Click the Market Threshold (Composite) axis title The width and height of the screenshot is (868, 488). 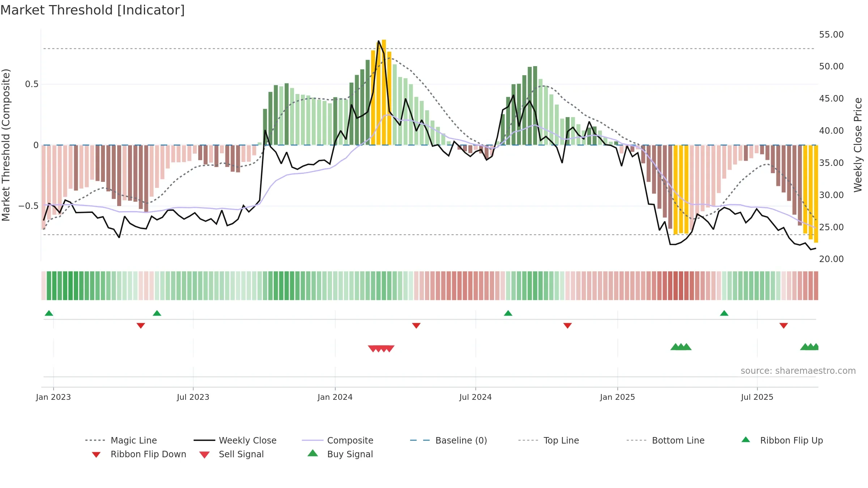(x=6, y=145)
